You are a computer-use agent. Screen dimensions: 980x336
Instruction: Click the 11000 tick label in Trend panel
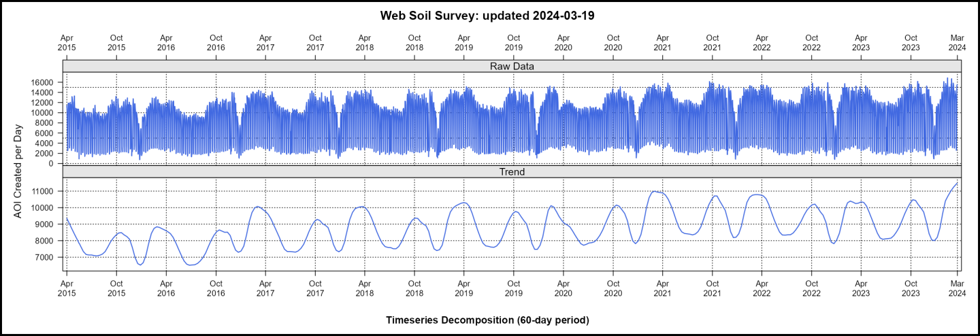[x=44, y=191]
